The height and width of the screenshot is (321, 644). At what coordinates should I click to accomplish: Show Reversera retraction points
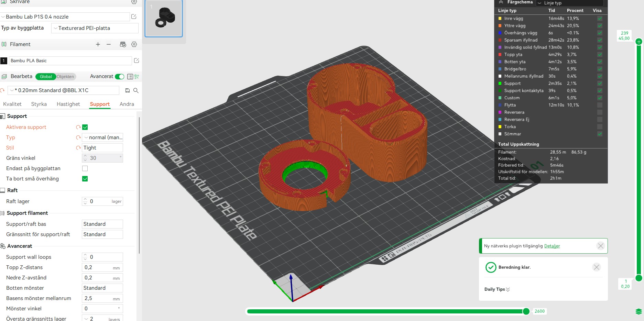click(x=600, y=112)
